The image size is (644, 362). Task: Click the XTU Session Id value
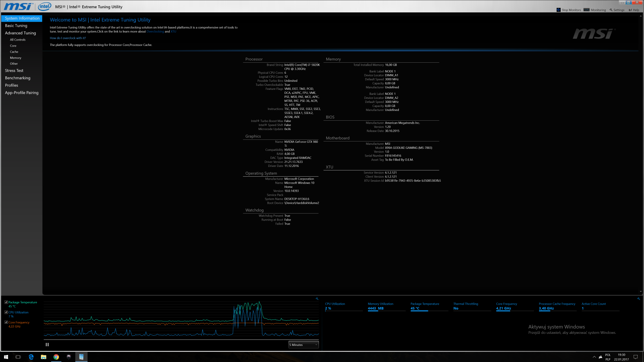[413, 181]
